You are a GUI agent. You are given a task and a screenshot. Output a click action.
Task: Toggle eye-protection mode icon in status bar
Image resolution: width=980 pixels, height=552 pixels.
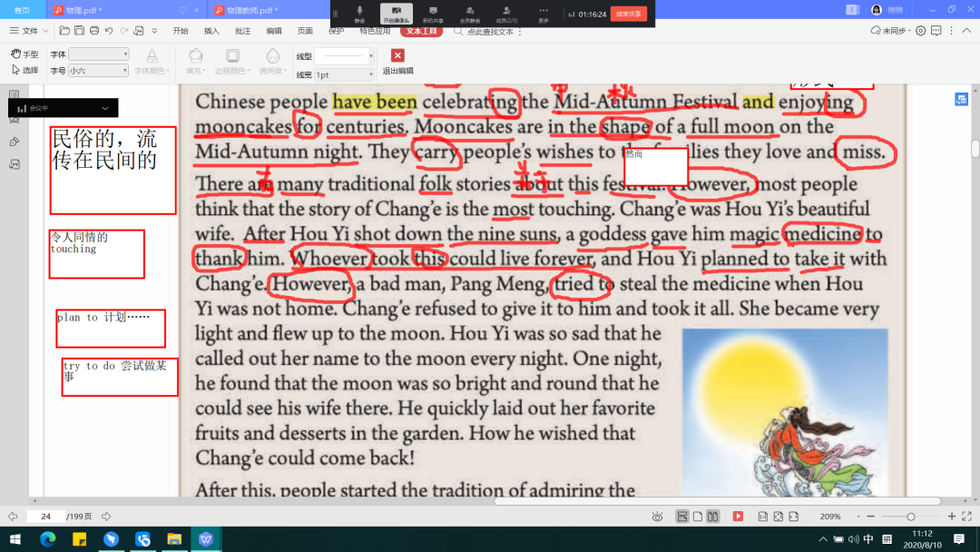[657, 517]
